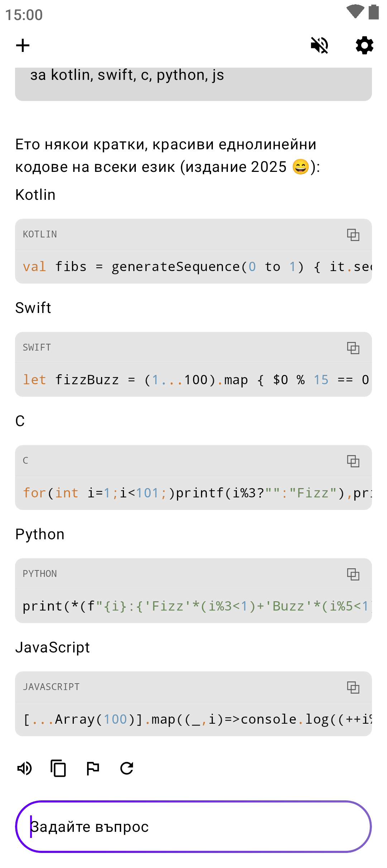Image resolution: width=387 pixels, height=868 pixels.
Task: Tap the KOTLIN language header label
Action: [x=40, y=235]
